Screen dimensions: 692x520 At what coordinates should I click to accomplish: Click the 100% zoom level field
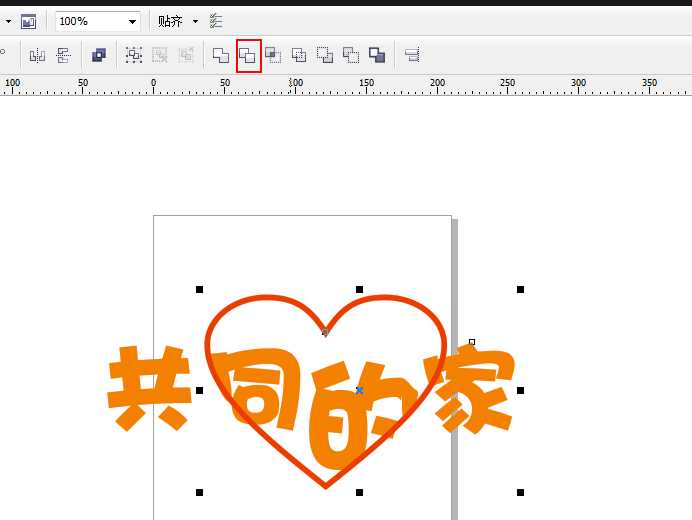click(x=98, y=21)
